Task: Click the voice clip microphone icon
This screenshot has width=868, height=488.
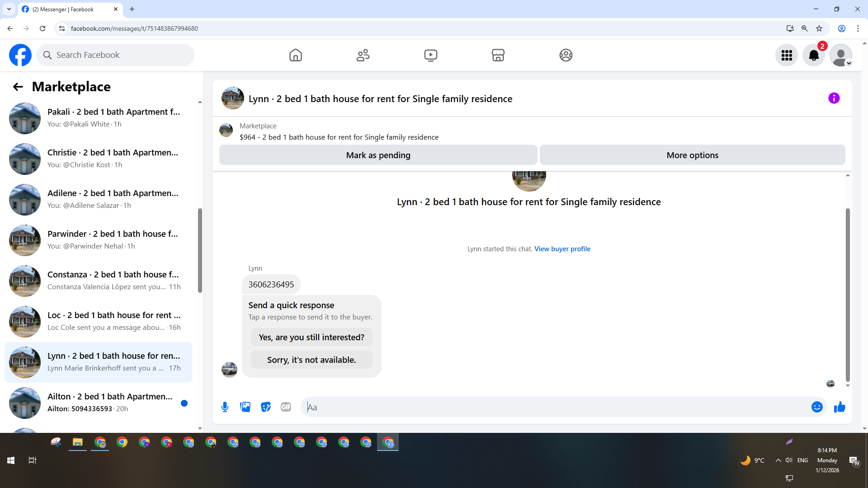Action: coord(225,407)
